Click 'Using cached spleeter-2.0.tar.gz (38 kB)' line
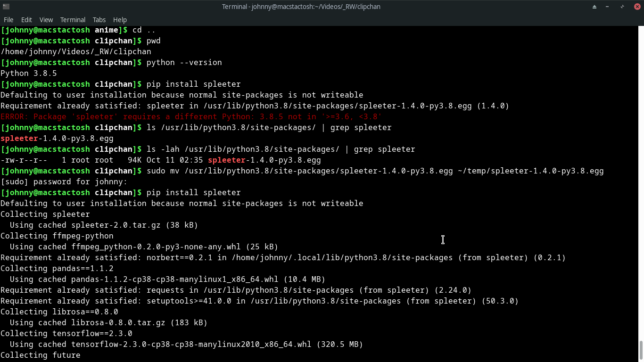This screenshot has height=362, width=644. pos(104,225)
